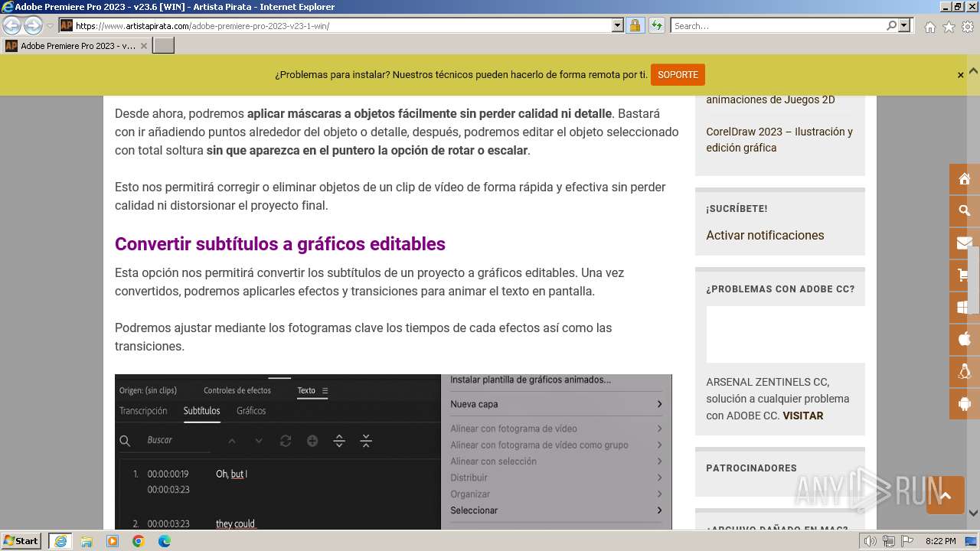Click the page scrollbar down arrow
The height and width of the screenshot is (551, 980).
coord(973,514)
